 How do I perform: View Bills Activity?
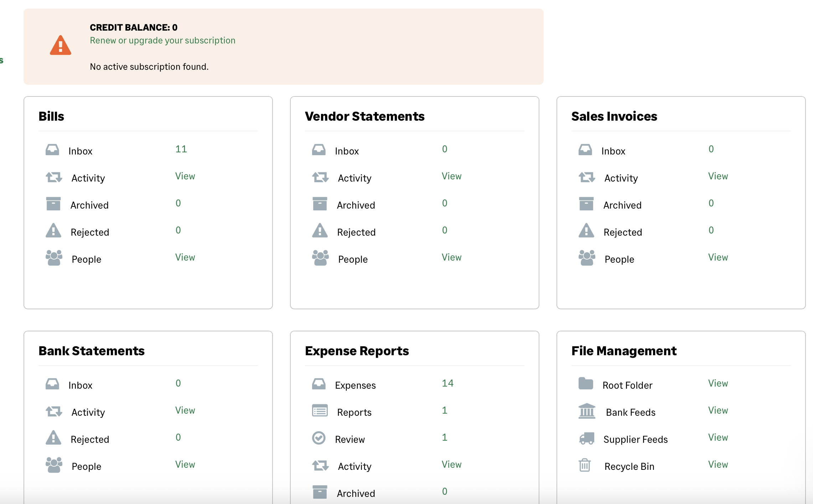185,176
